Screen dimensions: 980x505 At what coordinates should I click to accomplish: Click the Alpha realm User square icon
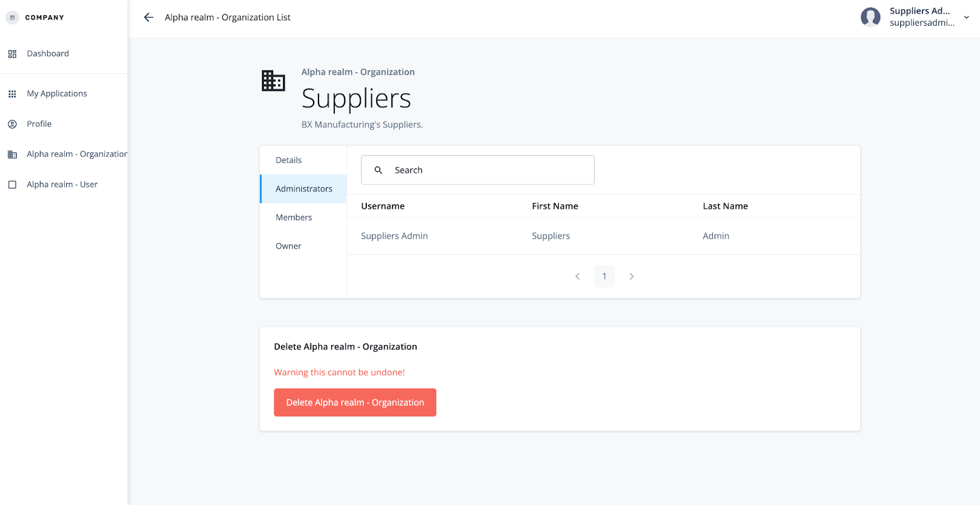tap(12, 185)
